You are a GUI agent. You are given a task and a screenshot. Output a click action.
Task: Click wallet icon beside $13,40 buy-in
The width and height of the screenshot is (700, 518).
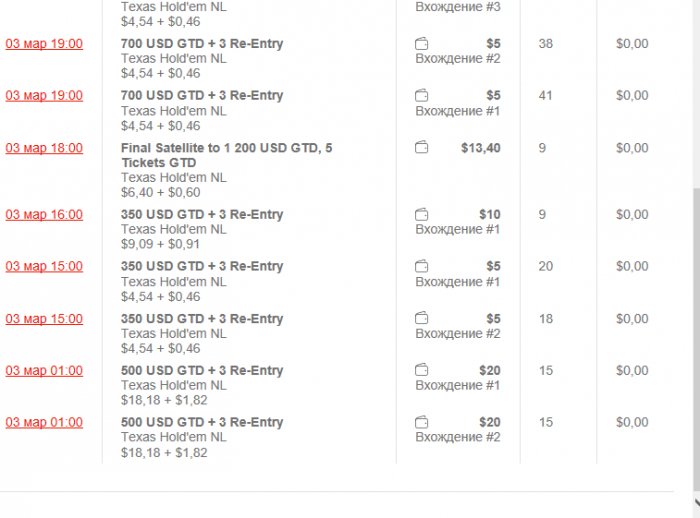click(422, 148)
